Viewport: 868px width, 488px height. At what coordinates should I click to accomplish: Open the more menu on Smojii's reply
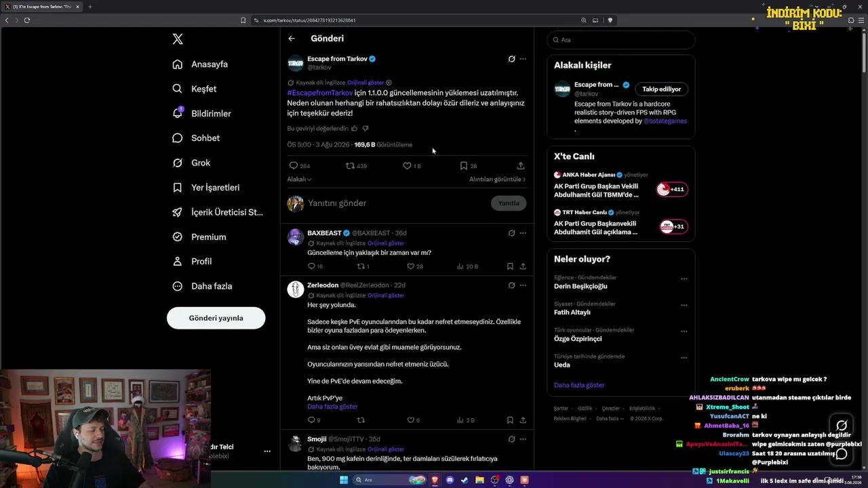(523, 439)
